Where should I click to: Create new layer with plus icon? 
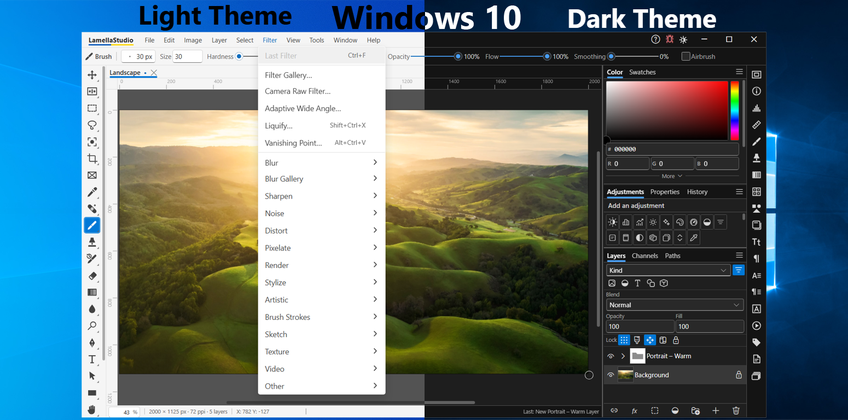click(x=716, y=411)
